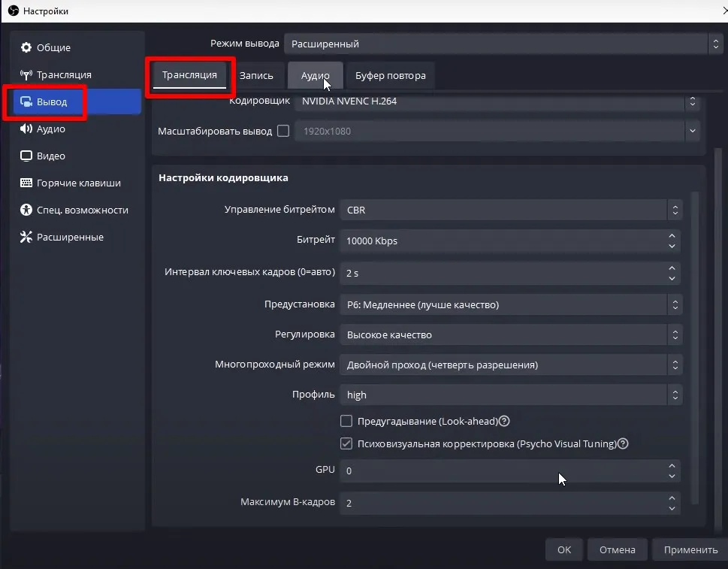
Task: Click the gear icon beside Общие
Action: 26,47
